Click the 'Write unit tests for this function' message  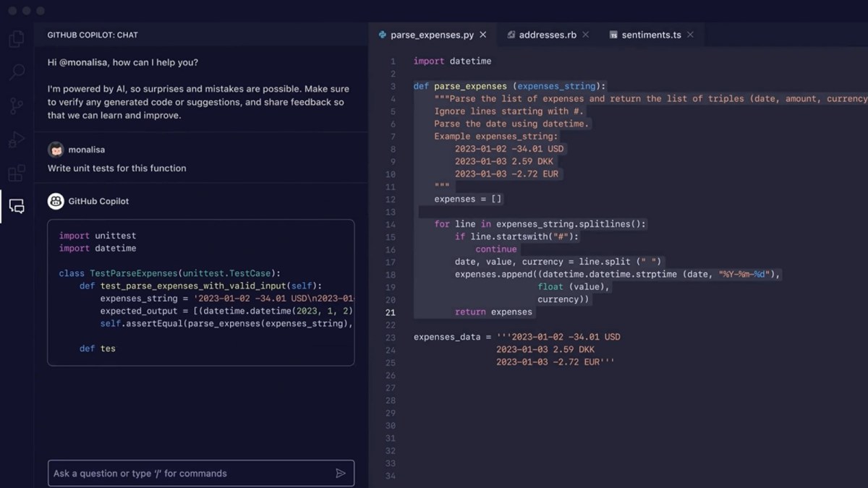116,168
